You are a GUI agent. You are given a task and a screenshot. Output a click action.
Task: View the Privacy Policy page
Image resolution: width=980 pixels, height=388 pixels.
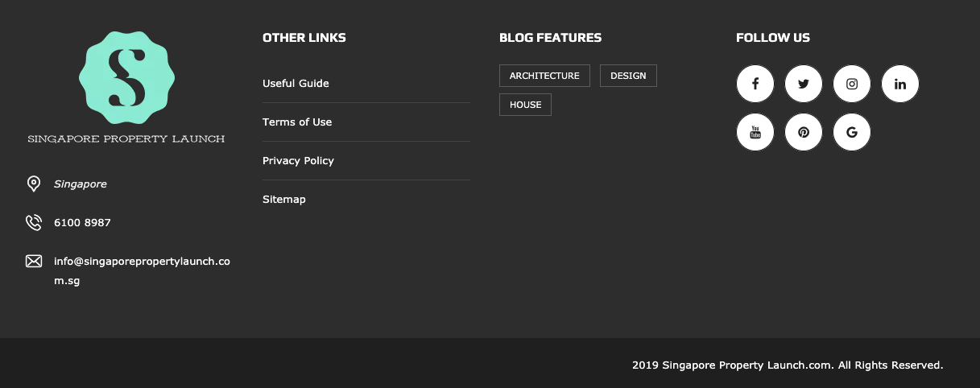[x=298, y=161]
